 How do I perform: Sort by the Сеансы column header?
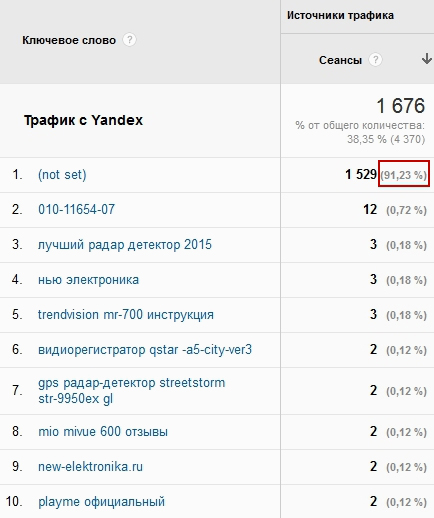pos(340,60)
